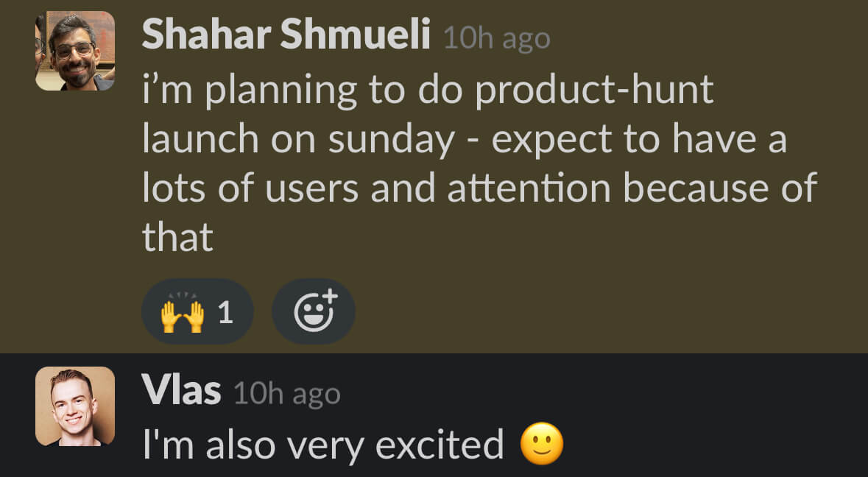Screen dimensions: 868x477
Task: Click the Shahar Shmueli sender name
Action: pyautogui.click(x=286, y=35)
